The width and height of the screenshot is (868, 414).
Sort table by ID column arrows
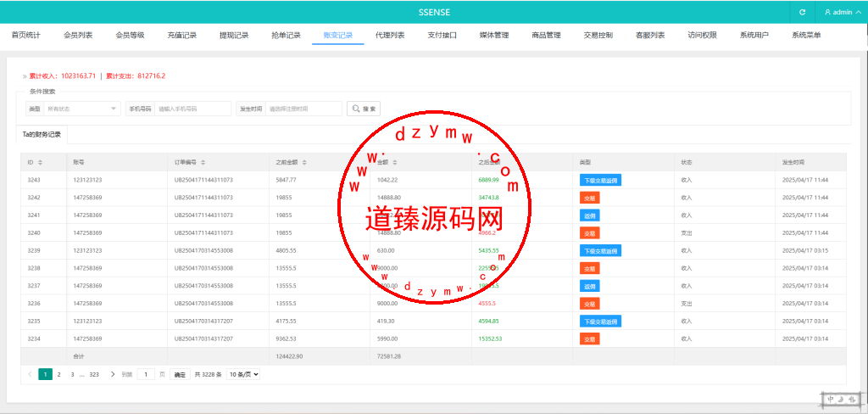coord(40,162)
